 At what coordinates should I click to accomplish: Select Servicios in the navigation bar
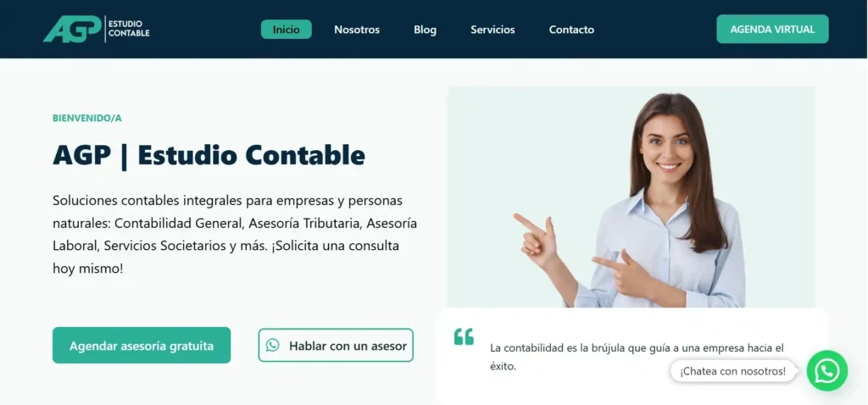492,30
